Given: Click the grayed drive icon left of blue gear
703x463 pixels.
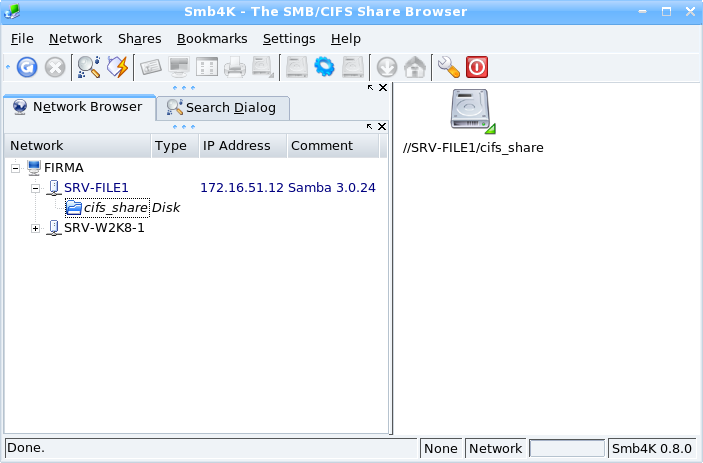Looking at the screenshot, I should pyautogui.click(x=297, y=67).
